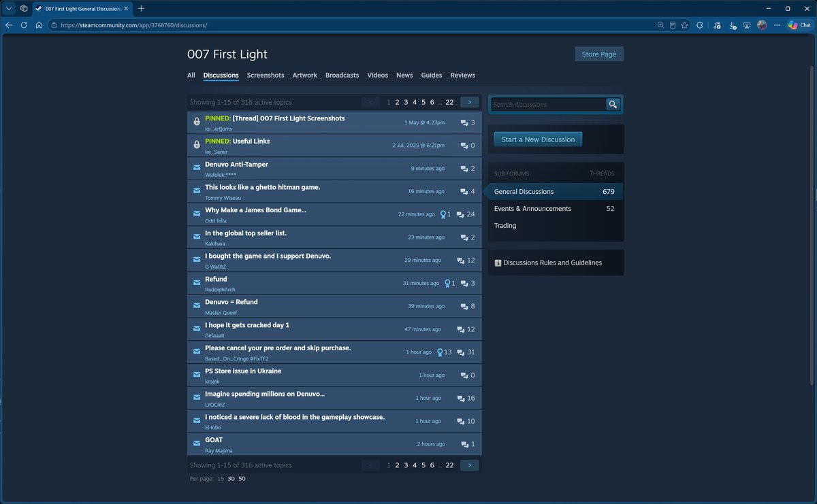Screen dimensions: 817x504
Task: Open Discussions Rules and Guidelines link
Action: (x=552, y=263)
